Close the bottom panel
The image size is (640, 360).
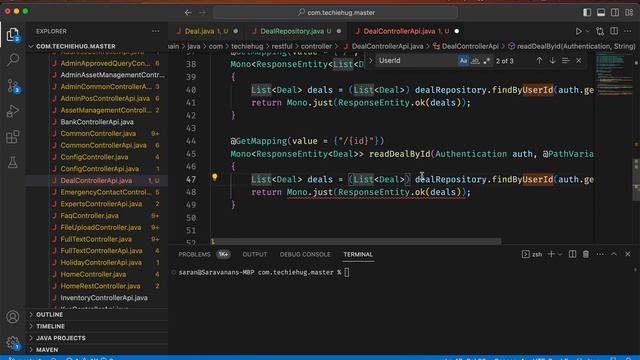627,254
